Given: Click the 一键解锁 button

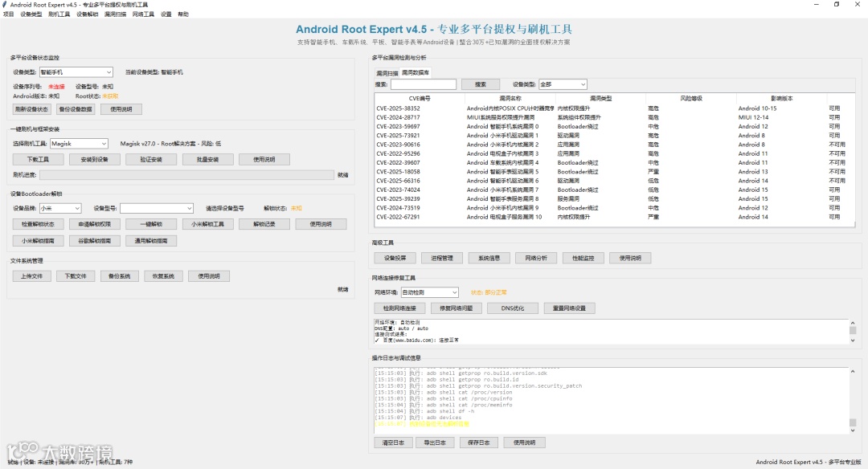Looking at the screenshot, I should click(151, 224).
